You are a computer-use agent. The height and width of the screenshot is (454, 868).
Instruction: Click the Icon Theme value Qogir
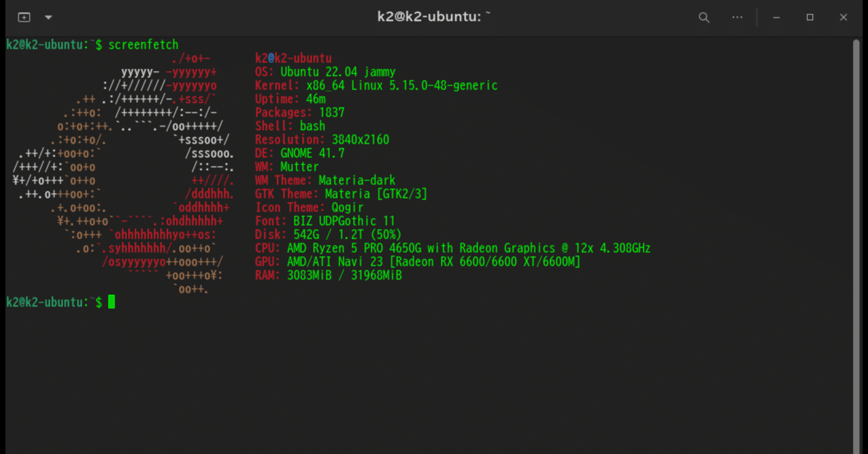[x=347, y=207]
